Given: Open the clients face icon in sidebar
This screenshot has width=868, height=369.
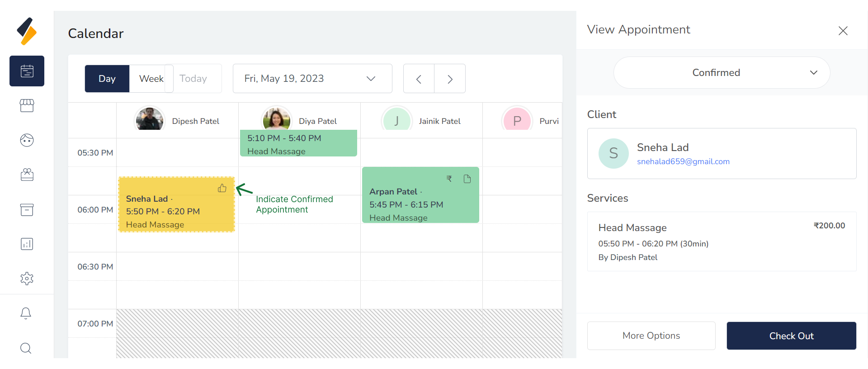Looking at the screenshot, I should click(27, 140).
